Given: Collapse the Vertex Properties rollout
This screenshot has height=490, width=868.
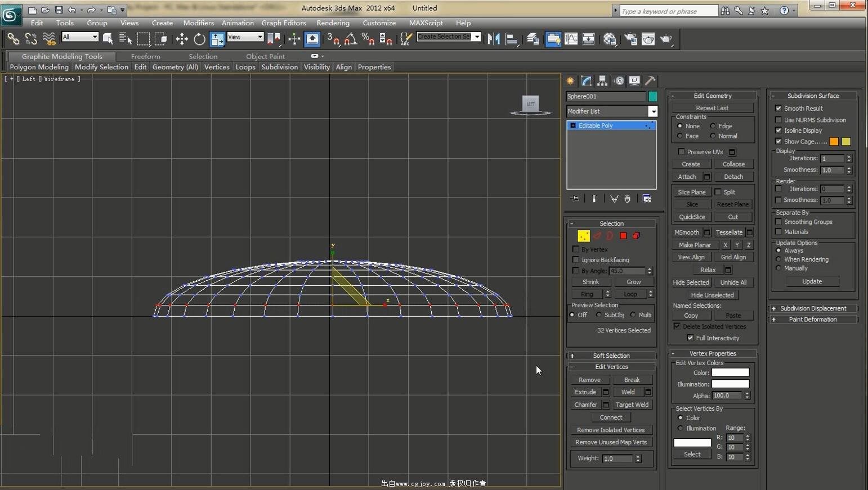Looking at the screenshot, I should click(x=713, y=353).
